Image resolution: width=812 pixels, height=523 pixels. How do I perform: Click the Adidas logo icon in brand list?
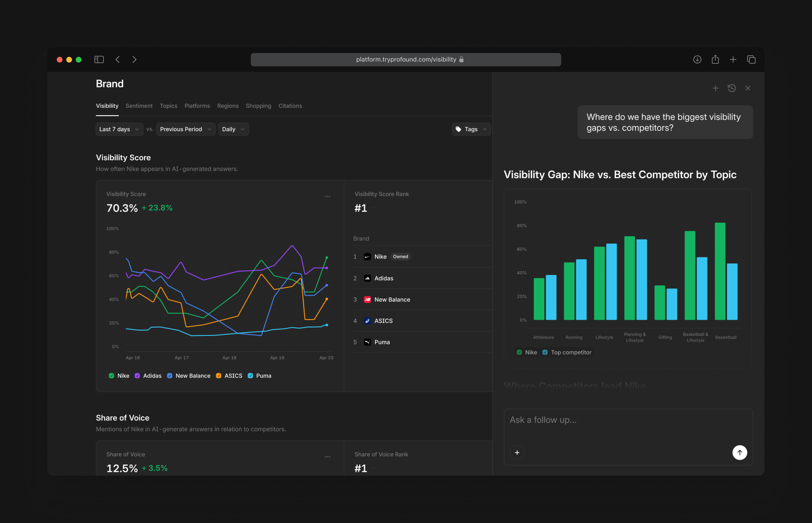[x=367, y=278]
